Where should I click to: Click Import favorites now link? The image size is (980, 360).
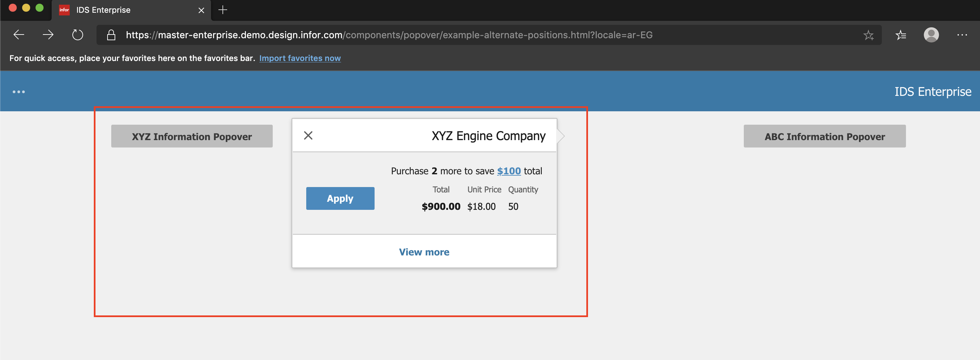(300, 58)
